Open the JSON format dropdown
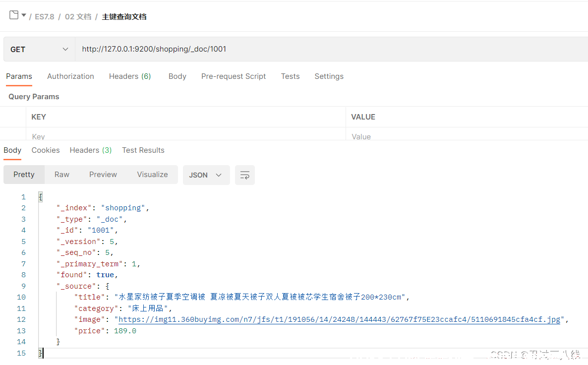This screenshot has height=365, width=588. (206, 175)
